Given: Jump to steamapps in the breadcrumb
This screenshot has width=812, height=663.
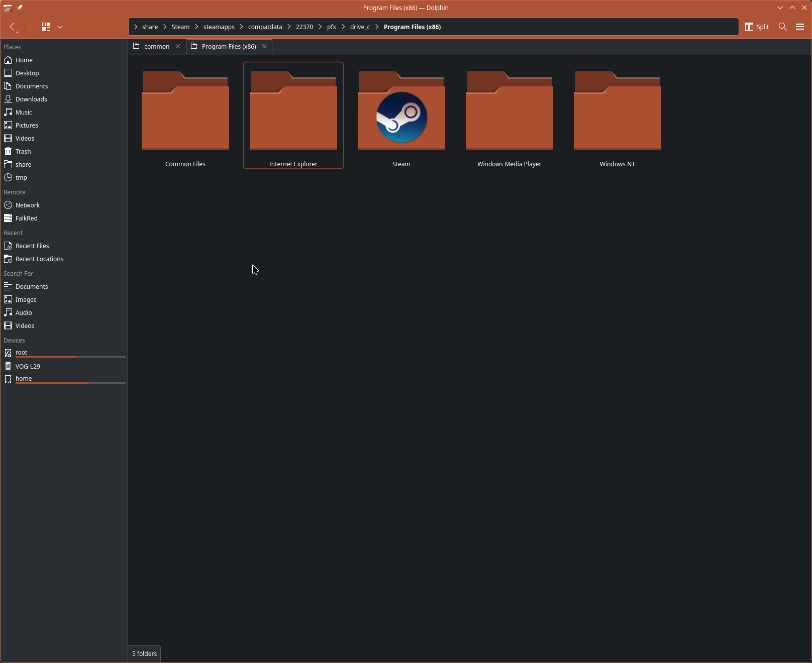Looking at the screenshot, I should (219, 27).
